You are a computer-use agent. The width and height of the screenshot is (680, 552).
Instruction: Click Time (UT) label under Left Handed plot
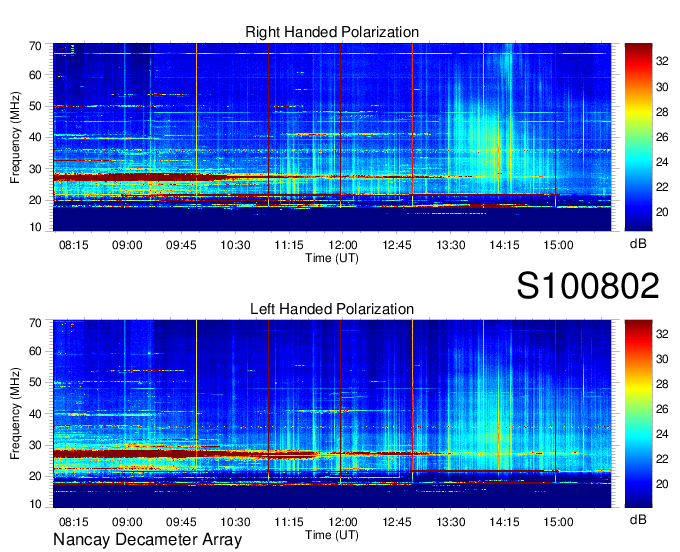pos(332,535)
